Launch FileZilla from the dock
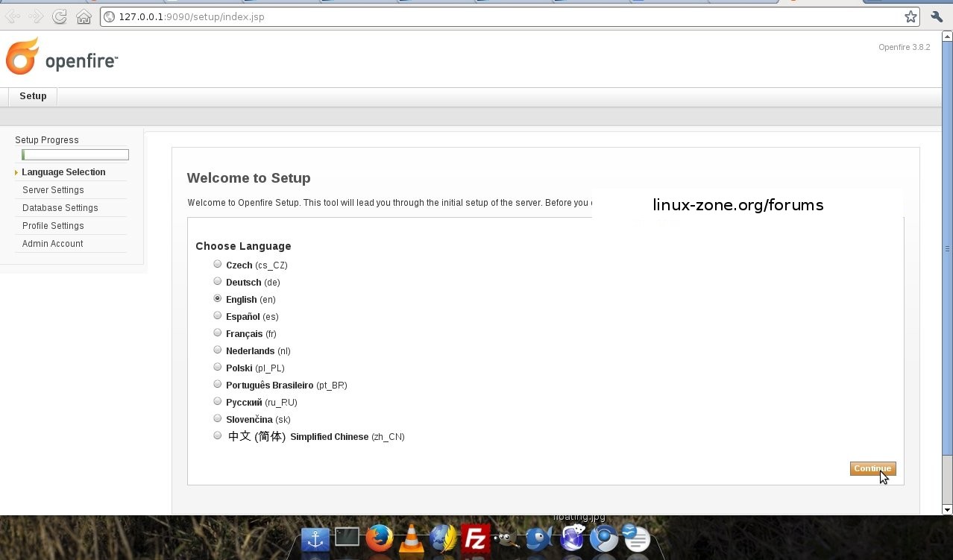 click(x=475, y=538)
